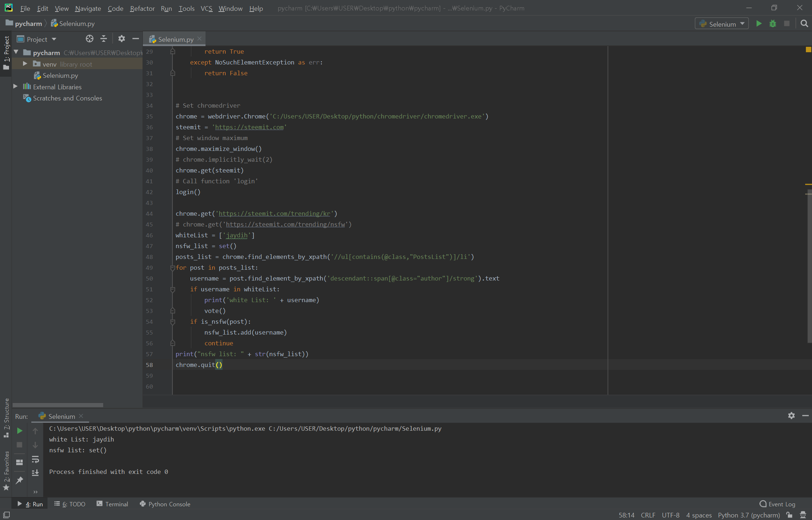
Task: Collapse all in Project panel toolbar
Action: 104,39
